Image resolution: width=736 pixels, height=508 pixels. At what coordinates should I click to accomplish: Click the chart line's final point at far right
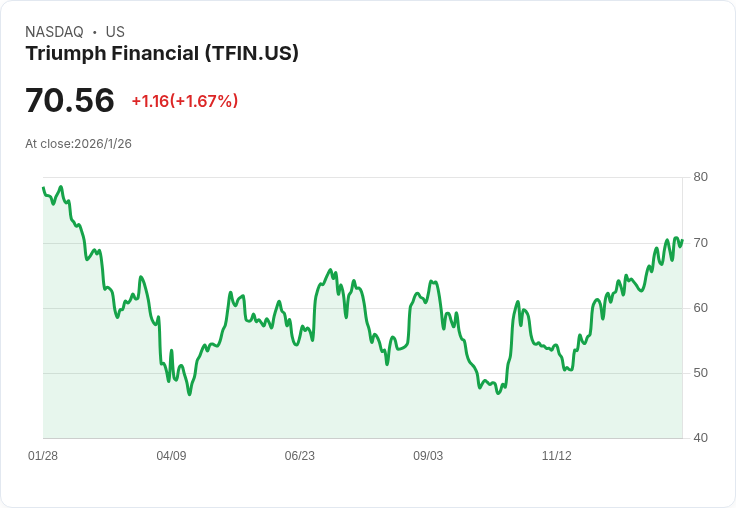click(682, 240)
